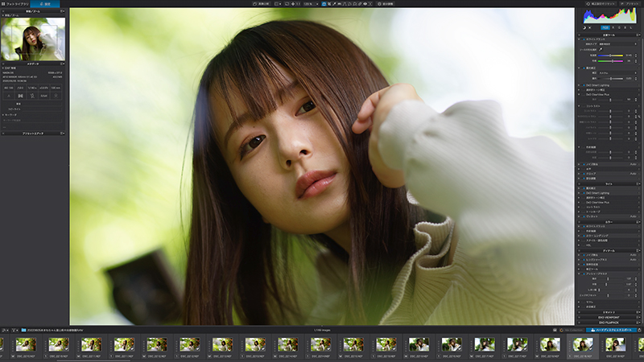The image size is (644, 362).
Task: Open exposure compensation mode dropdown in 主要ツール
Action: (x=617, y=73)
